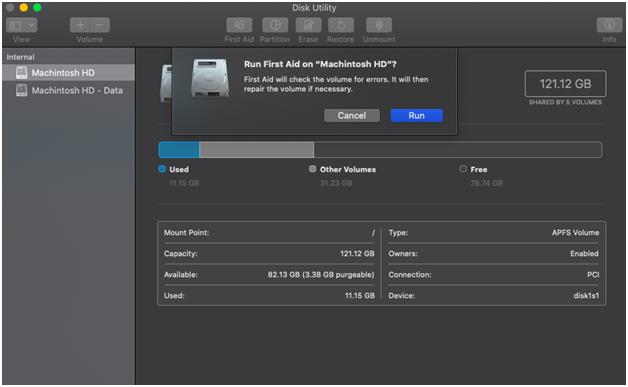Click the Free segment of the storage bar
This screenshot has width=628, height=387.
[458, 149]
